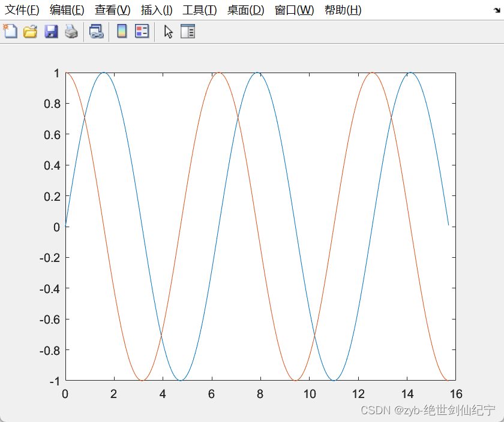Select the orange cosine curve peak near x=6
Viewport: 504px width, 422px height.
tap(219, 73)
